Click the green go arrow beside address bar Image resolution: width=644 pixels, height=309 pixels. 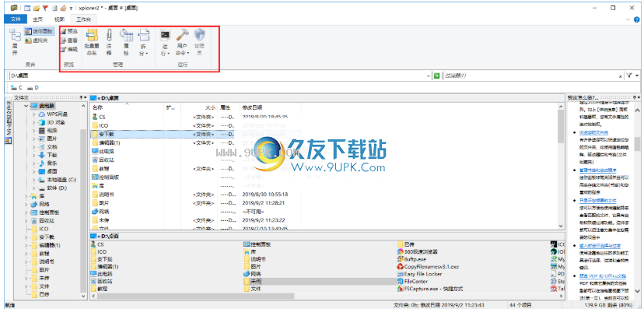tap(436, 75)
